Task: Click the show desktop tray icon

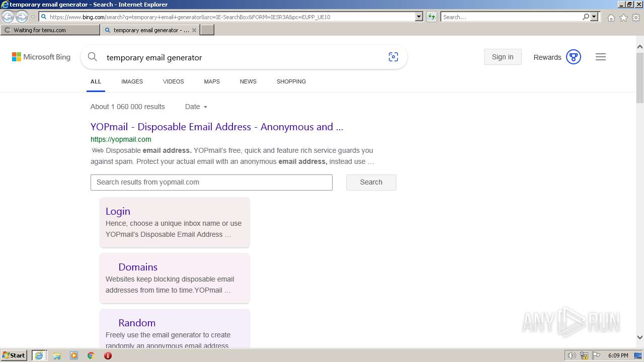Action: coord(638,355)
